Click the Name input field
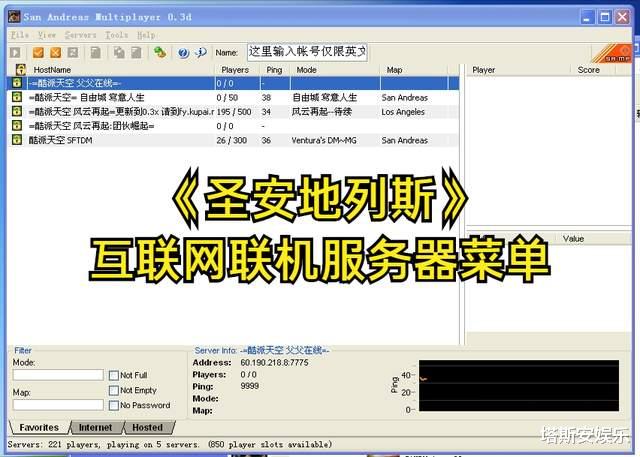 (x=307, y=52)
